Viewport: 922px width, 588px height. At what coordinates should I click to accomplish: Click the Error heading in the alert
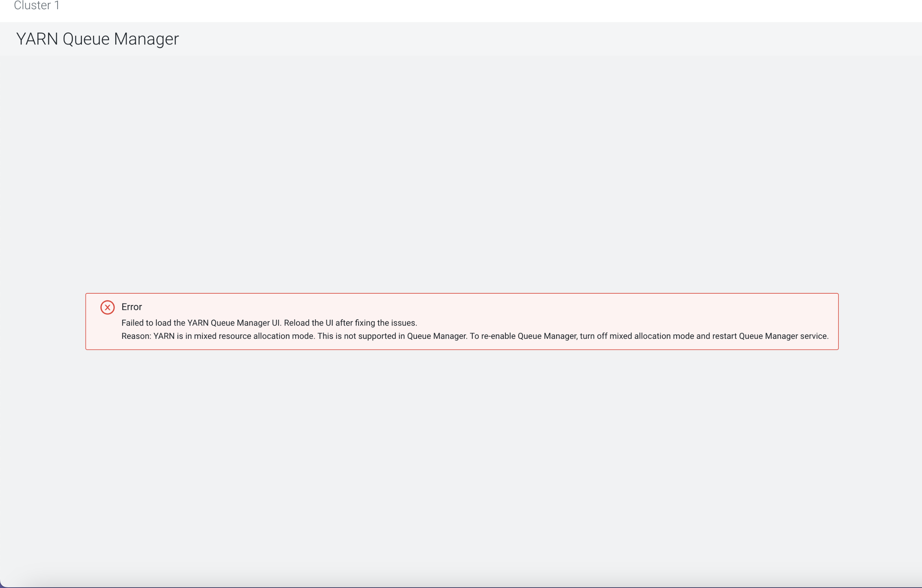click(131, 307)
